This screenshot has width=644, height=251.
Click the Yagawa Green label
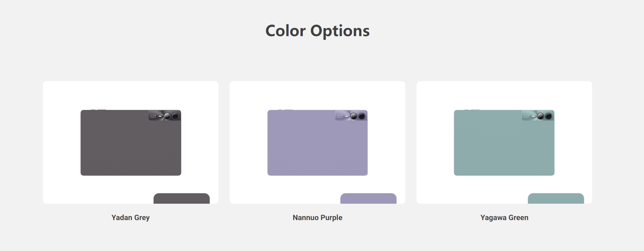pos(504,217)
